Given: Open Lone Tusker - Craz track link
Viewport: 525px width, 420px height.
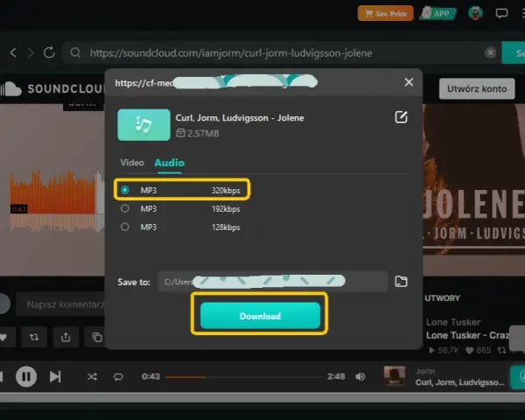Looking at the screenshot, I should (x=467, y=335).
